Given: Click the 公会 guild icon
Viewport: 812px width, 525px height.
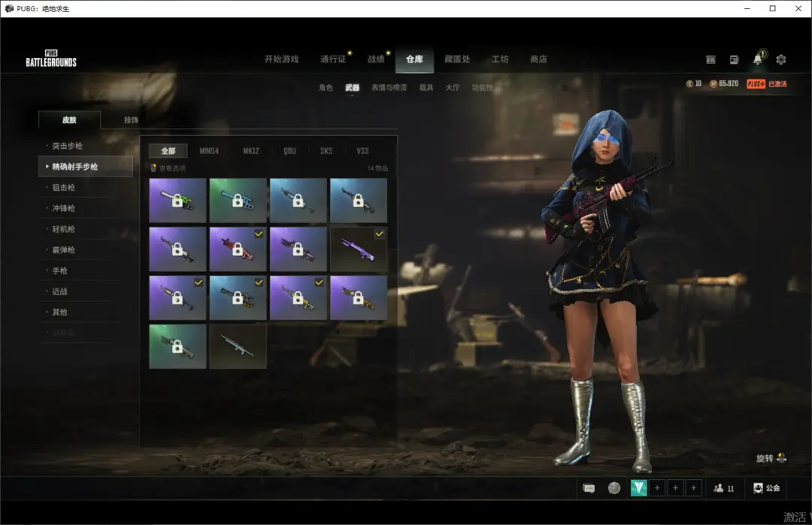Looking at the screenshot, I should (x=766, y=488).
